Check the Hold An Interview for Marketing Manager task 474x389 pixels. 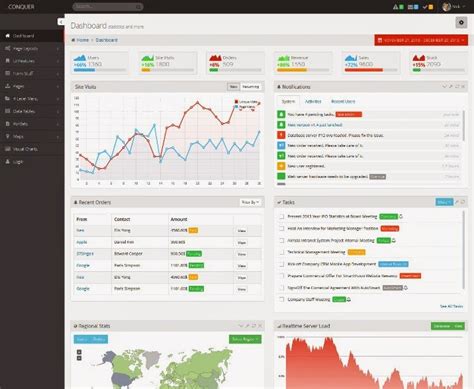[282, 228]
